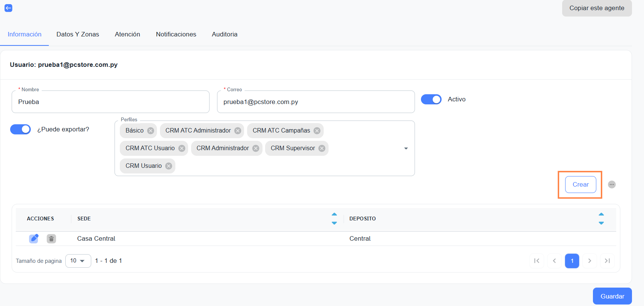Expand the Perfiles dropdown arrow
The height and width of the screenshot is (306, 644).
coord(406,149)
